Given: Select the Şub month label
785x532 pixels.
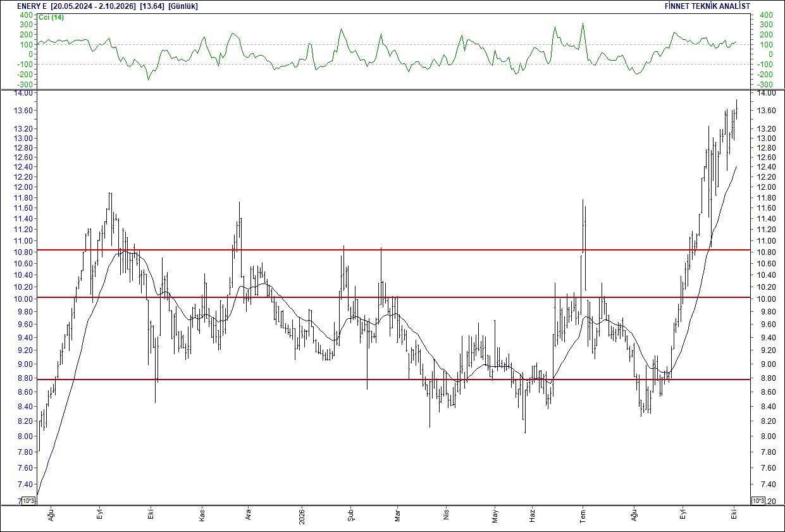Looking at the screenshot, I should (350, 516).
